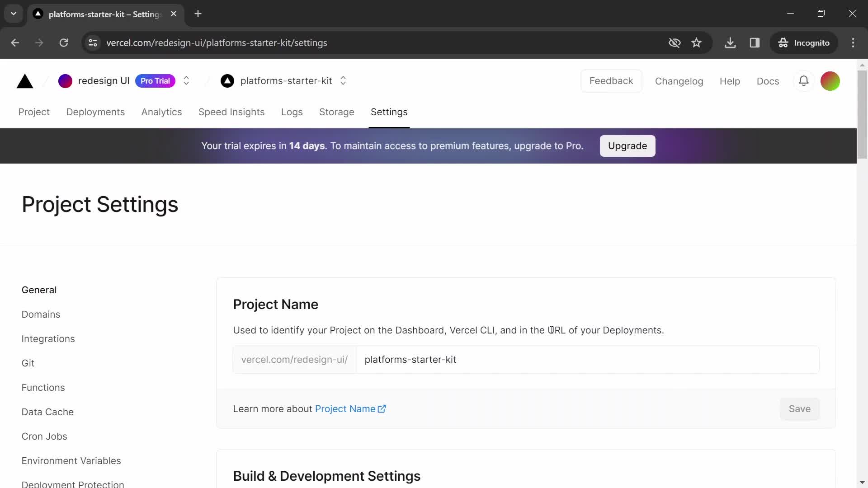
Task: Switch to the Project tab
Action: (x=34, y=112)
